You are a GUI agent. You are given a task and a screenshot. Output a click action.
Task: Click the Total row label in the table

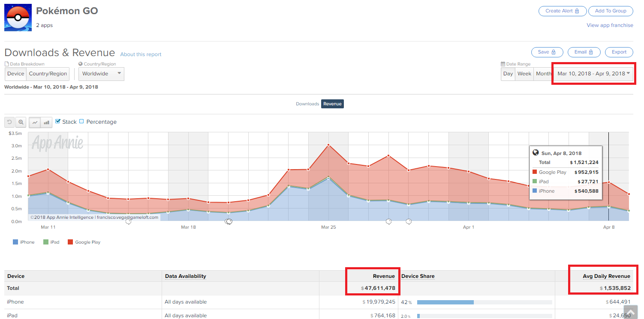click(x=13, y=288)
